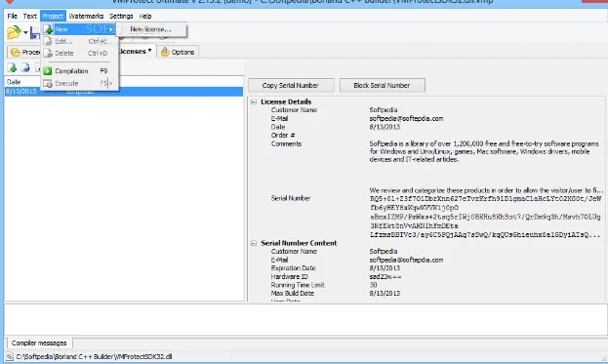Screen dimensions: 608x364
Task: Choose New license... from submenu
Action: (x=151, y=29)
